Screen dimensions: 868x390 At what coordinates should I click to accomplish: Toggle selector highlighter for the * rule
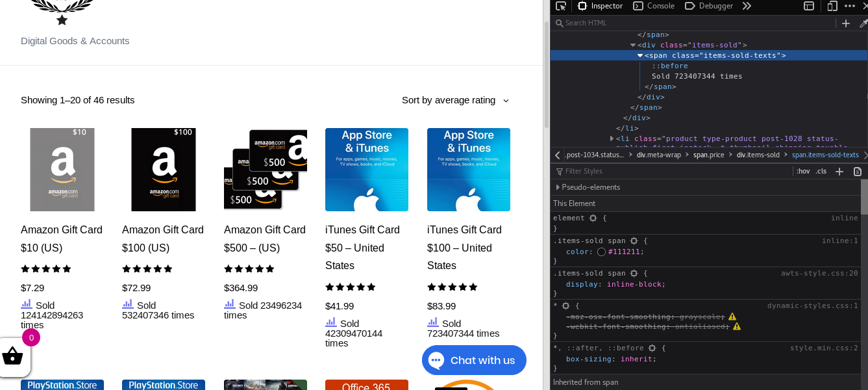point(565,305)
